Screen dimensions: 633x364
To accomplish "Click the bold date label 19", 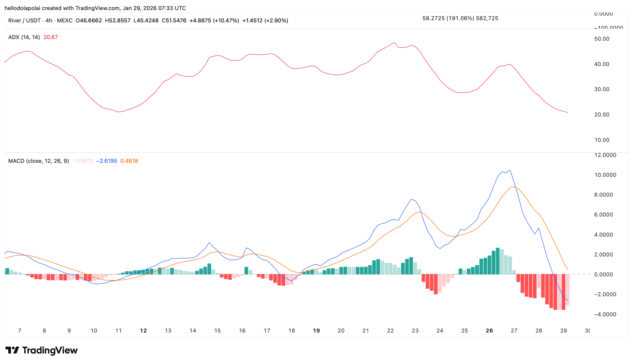I will pos(316,331).
